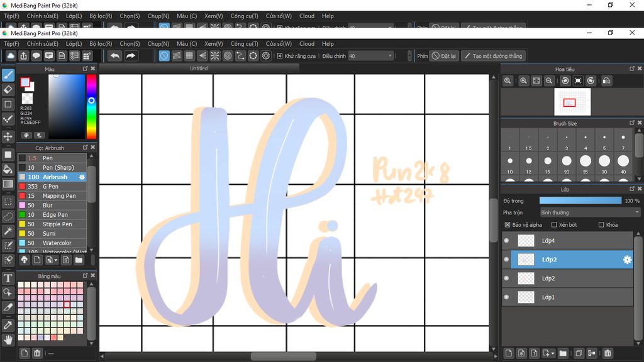Click Tạo một đường thẳng button

click(493, 56)
